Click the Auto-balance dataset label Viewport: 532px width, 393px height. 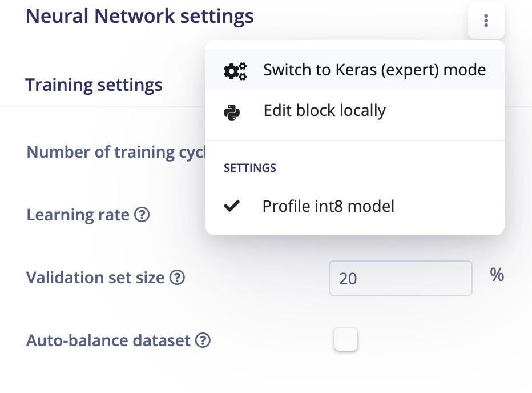coord(108,340)
